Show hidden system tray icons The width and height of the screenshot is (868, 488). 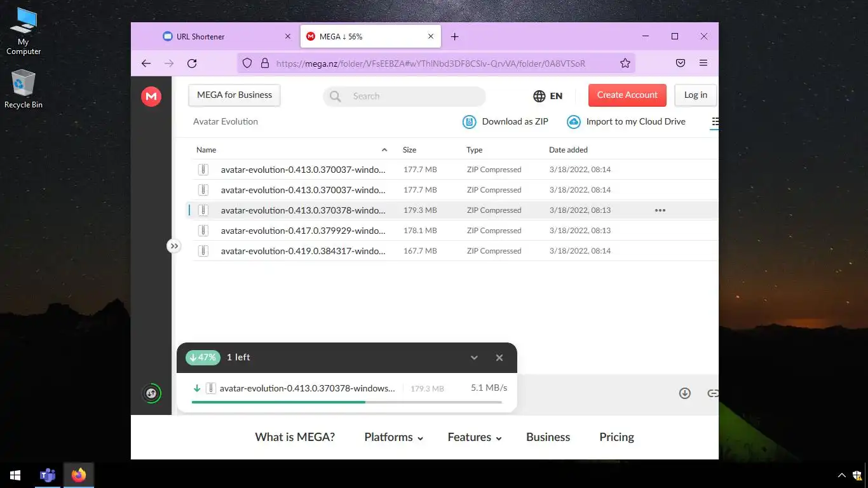842,475
